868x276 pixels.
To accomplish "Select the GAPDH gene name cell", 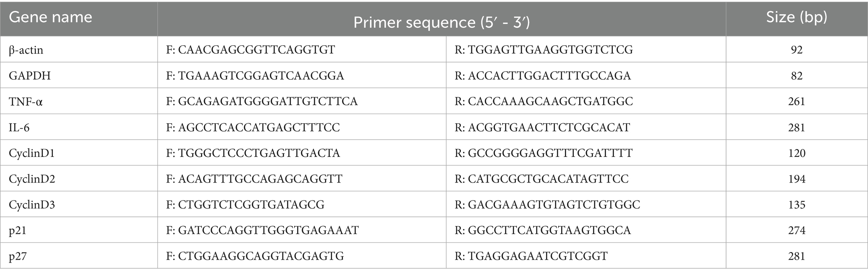I will (x=27, y=76).
